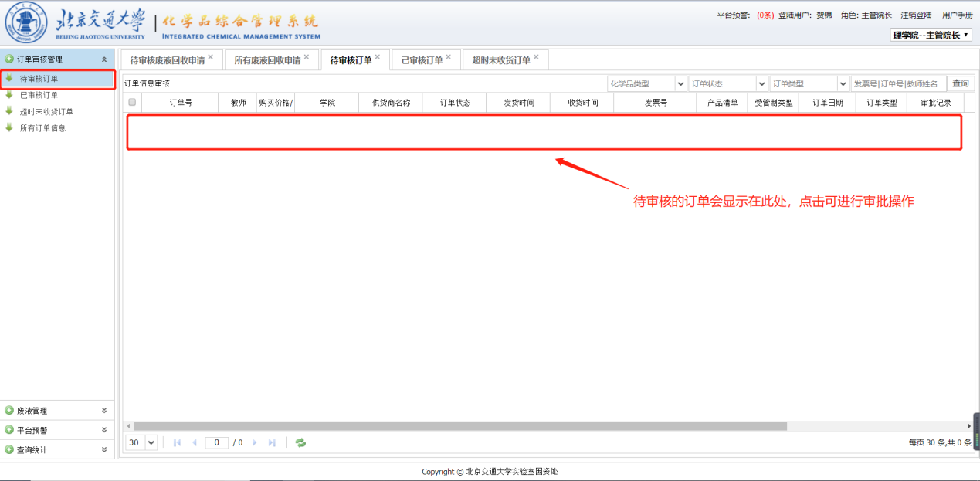
Task: Click the horizontal scrollbar under the table
Action: click(459, 425)
